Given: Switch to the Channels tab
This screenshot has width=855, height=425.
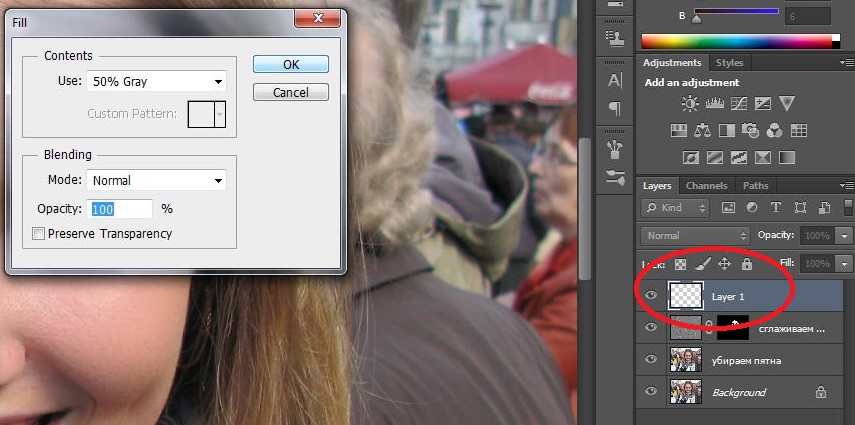Looking at the screenshot, I should pos(707,185).
